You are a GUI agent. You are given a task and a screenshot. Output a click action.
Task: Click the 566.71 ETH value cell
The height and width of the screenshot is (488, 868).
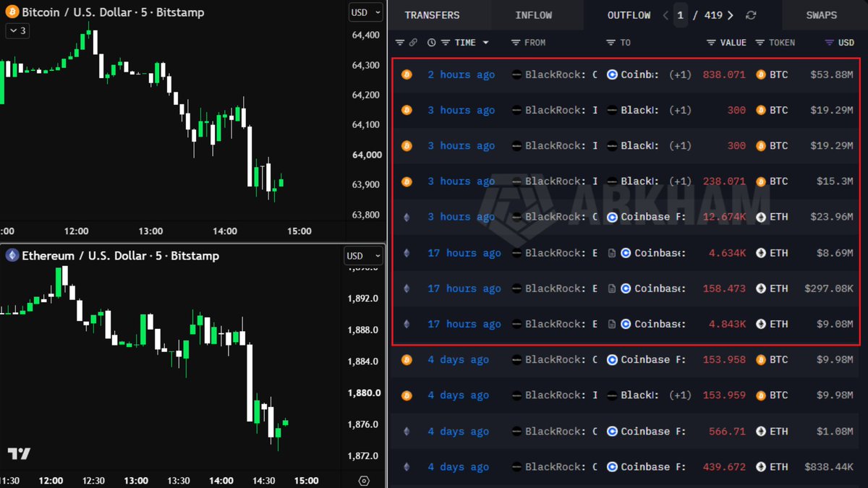(727, 432)
